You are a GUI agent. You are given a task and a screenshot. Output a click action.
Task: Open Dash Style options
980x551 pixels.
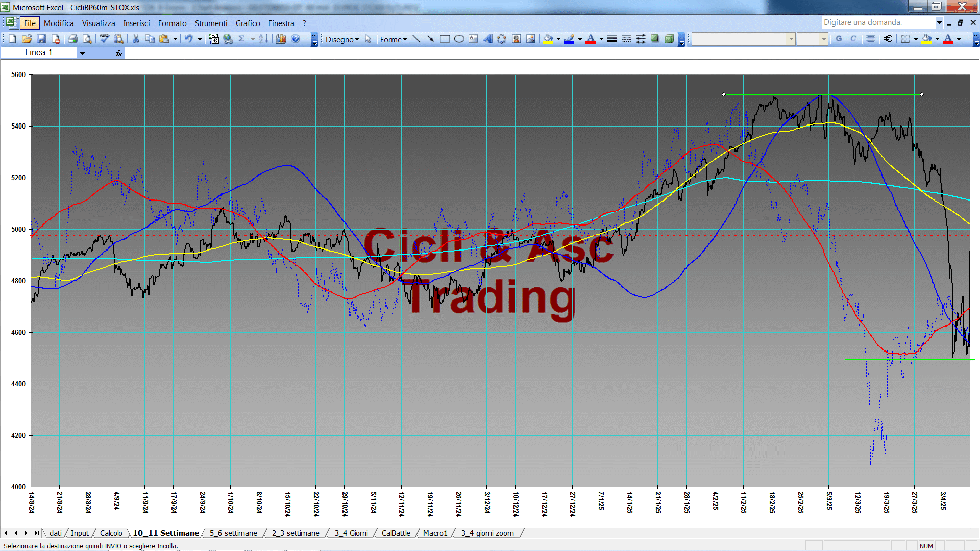click(x=626, y=39)
